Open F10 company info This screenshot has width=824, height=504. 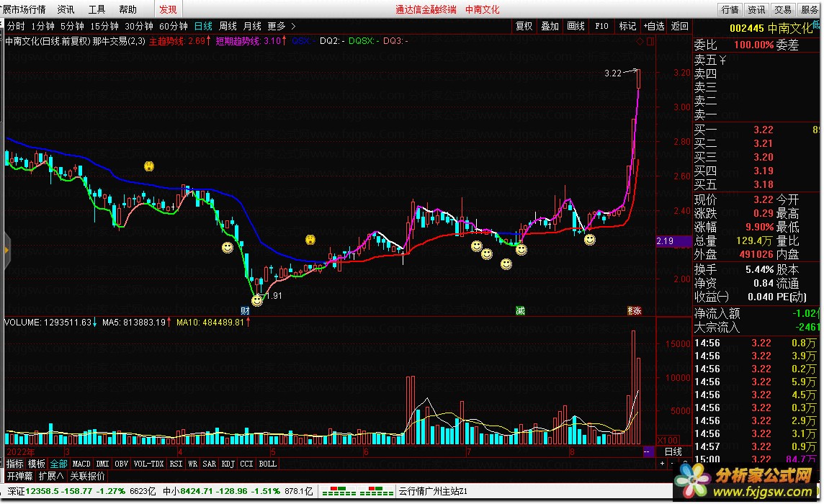[x=601, y=26]
